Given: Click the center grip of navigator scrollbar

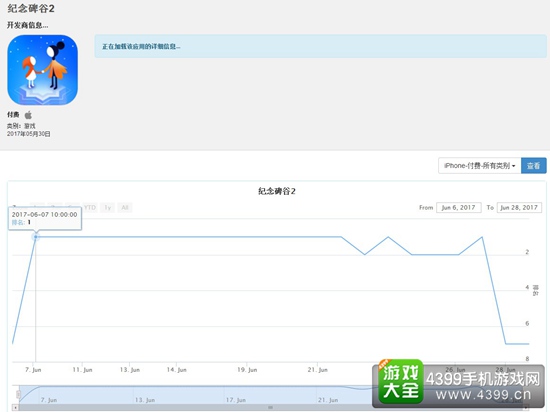Looking at the screenshot, I should click(x=270, y=408).
